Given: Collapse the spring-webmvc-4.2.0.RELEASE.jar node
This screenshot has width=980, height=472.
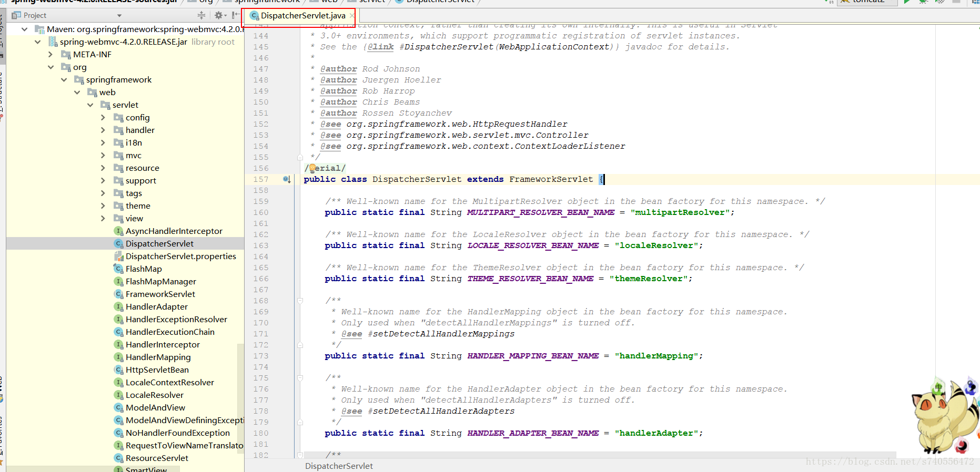Looking at the screenshot, I should [37, 42].
